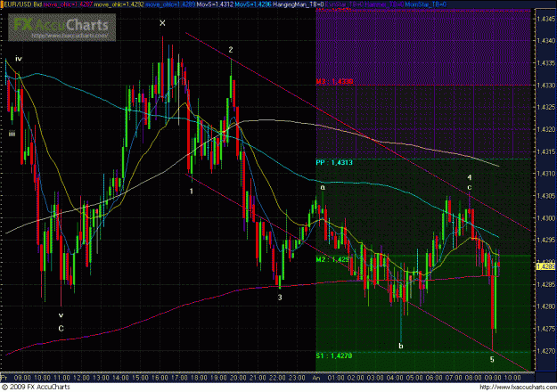Viewport: 557px width, 392px height.
Task: Select the lowercase b wave annotation
Action: coord(401,346)
